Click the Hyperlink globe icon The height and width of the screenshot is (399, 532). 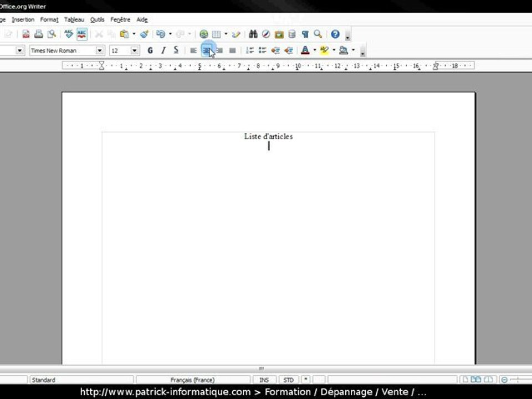coord(203,34)
